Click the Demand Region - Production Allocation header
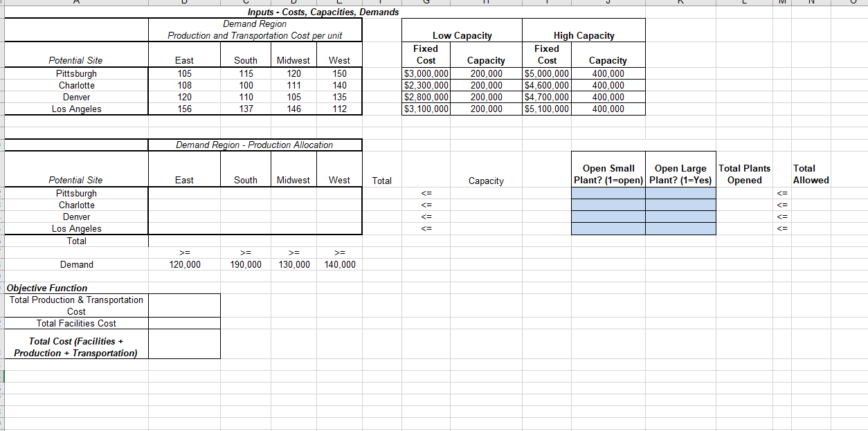868x431 pixels. [254, 145]
